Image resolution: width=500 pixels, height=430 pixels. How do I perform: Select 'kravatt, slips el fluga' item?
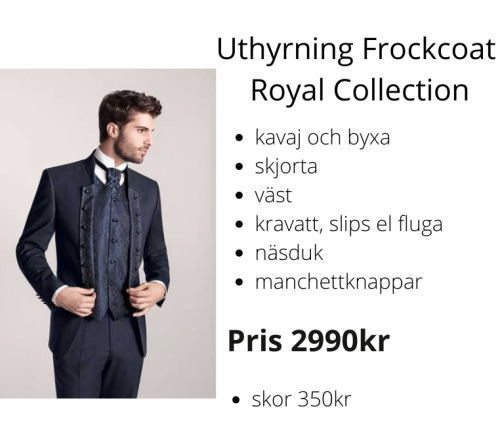pyautogui.click(x=349, y=224)
